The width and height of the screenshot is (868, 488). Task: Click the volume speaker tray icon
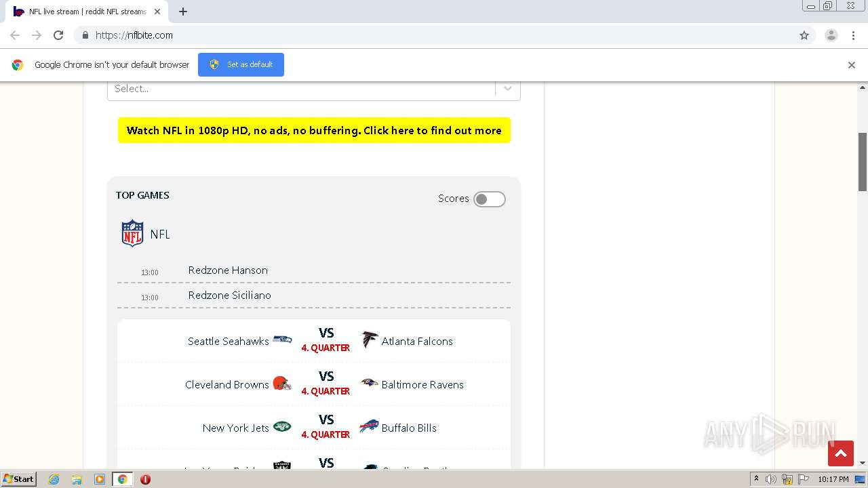point(771,479)
